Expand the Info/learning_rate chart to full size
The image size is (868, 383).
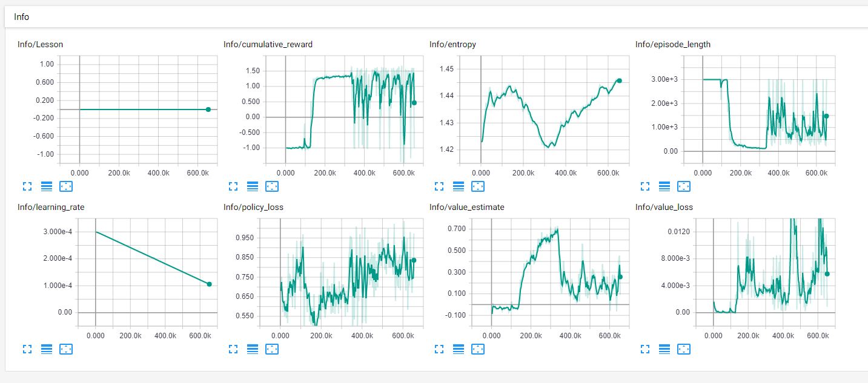click(27, 349)
